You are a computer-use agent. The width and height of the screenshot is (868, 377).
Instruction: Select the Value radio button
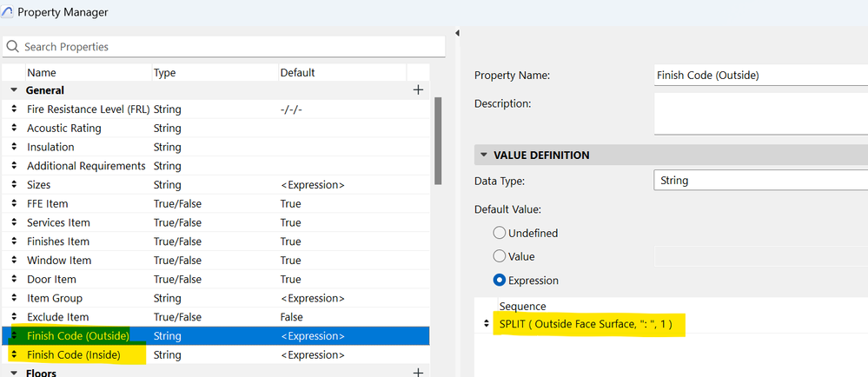pos(500,256)
